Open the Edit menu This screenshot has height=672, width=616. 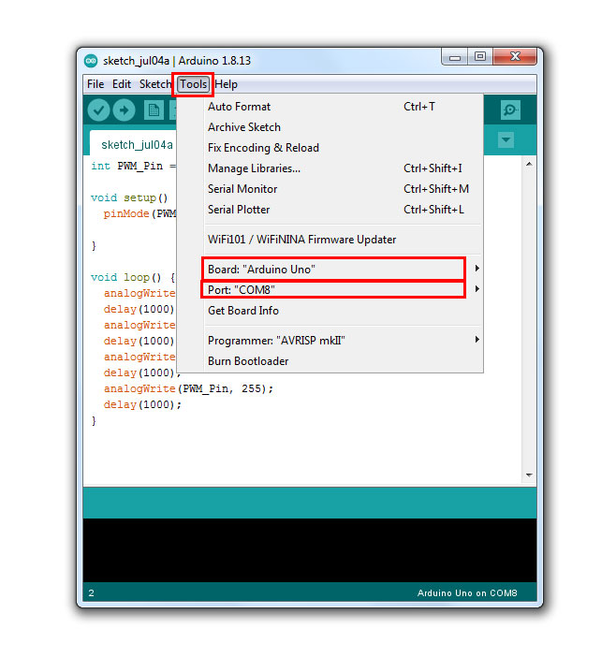[122, 84]
